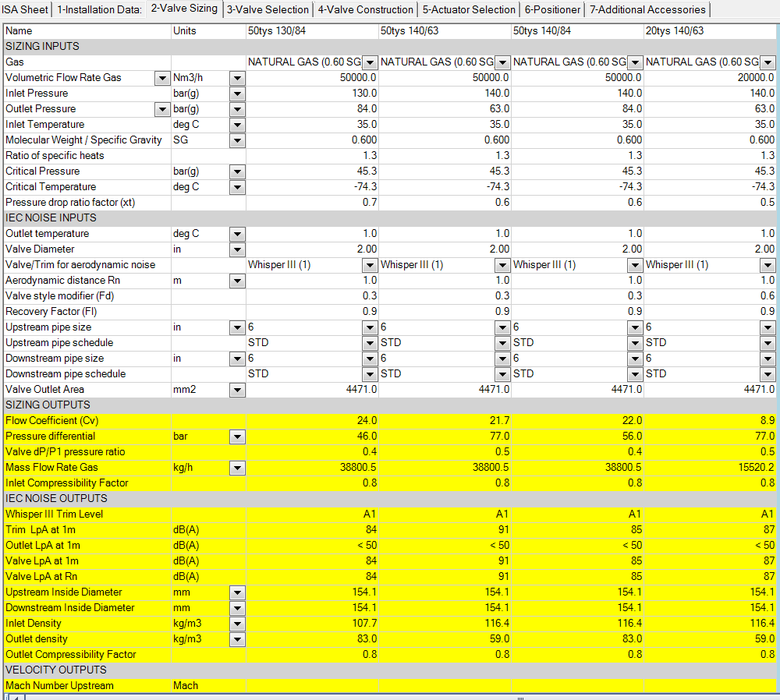Open the Aerodynamic distance Rn units dropdown
This screenshot has width=780, height=700.
click(237, 281)
